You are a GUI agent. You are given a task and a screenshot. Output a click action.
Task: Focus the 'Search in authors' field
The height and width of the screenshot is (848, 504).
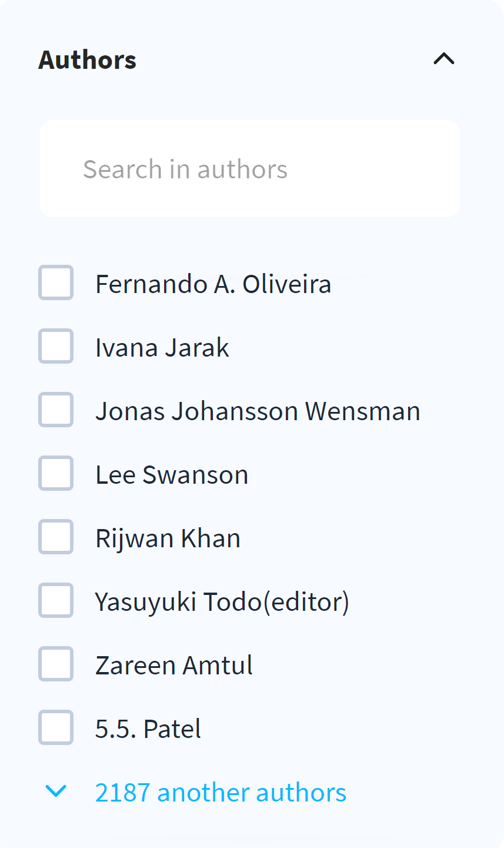click(249, 169)
